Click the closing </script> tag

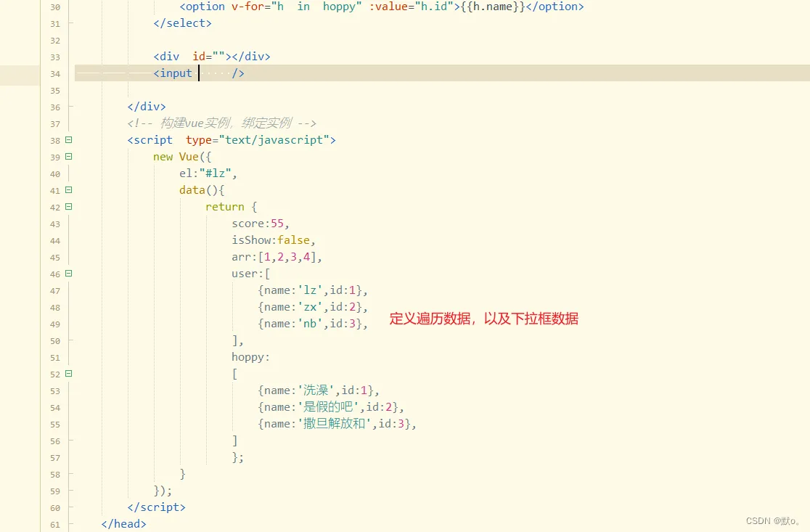pos(157,507)
